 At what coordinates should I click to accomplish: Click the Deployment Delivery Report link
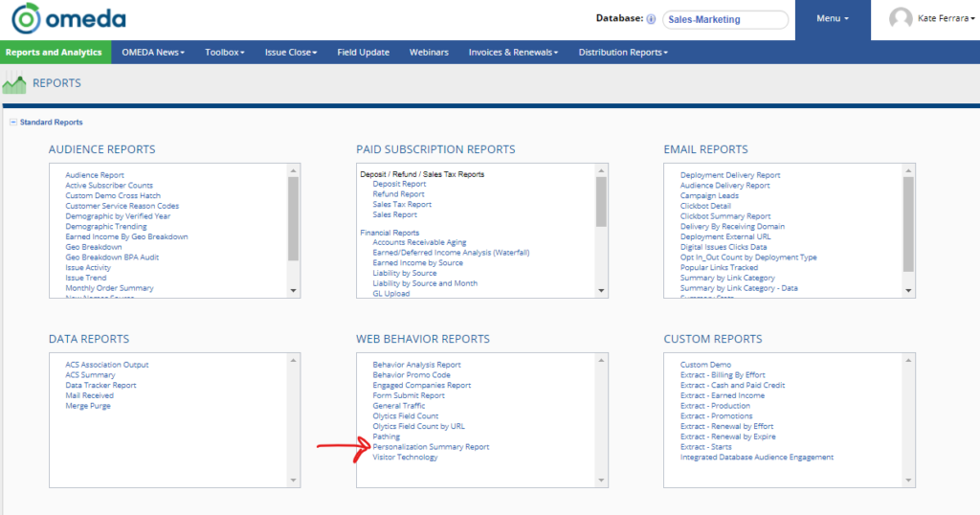(730, 175)
